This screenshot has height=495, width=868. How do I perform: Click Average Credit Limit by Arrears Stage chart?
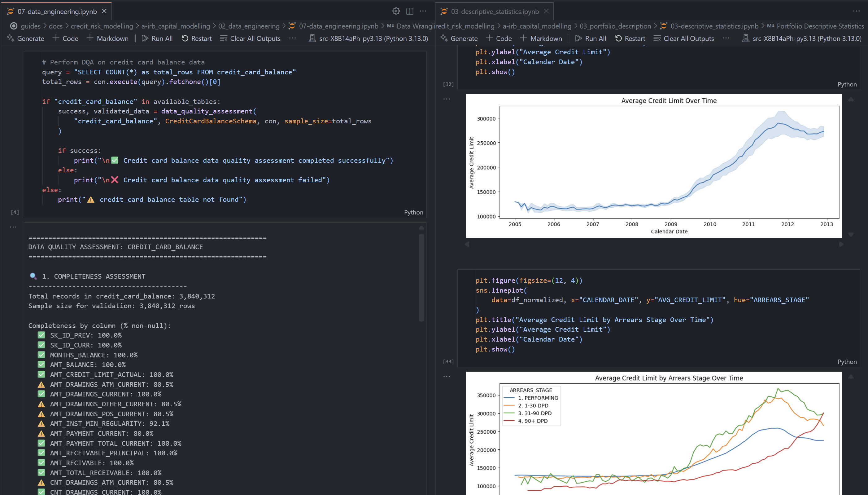pyautogui.click(x=654, y=433)
